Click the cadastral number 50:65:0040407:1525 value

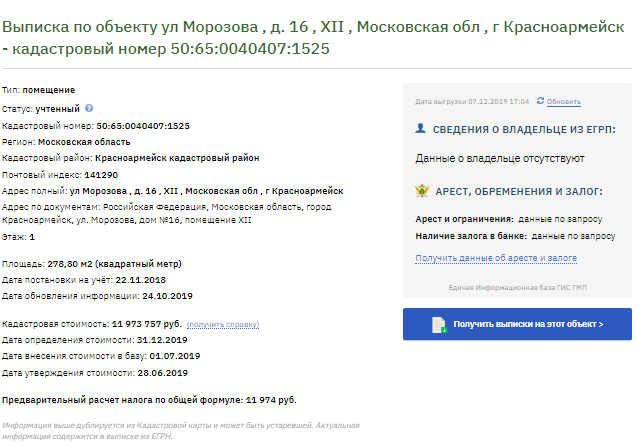point(143,126)
